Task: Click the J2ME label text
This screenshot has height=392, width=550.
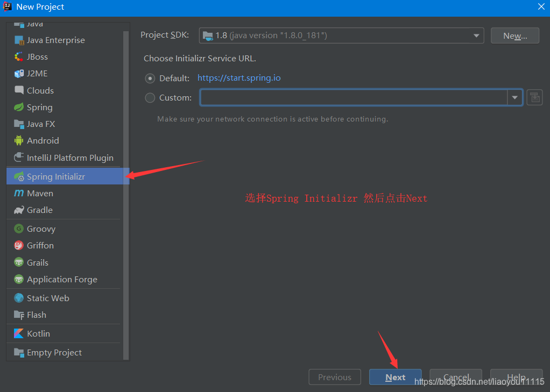Action: coord(37,74)
